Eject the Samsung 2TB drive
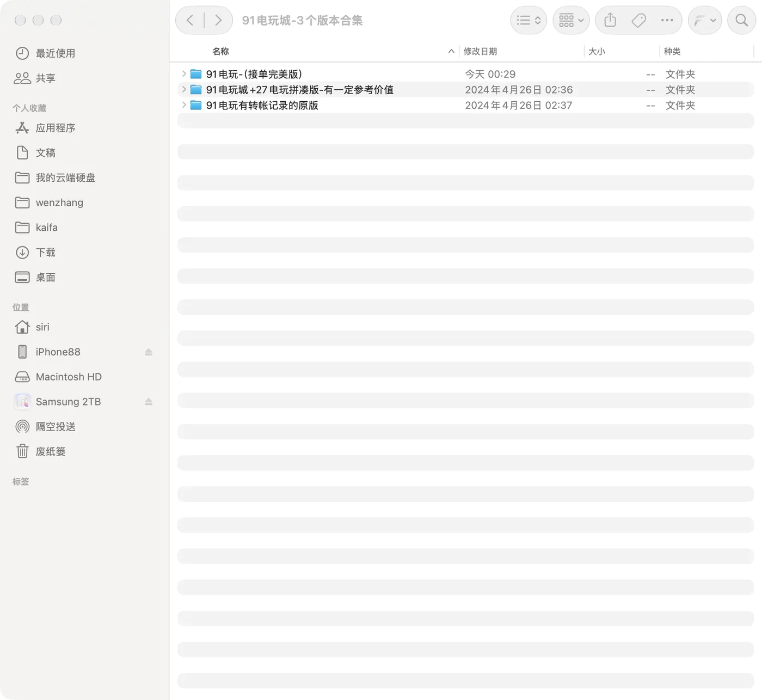Screen dimensions: 762x700 point(149,402)
